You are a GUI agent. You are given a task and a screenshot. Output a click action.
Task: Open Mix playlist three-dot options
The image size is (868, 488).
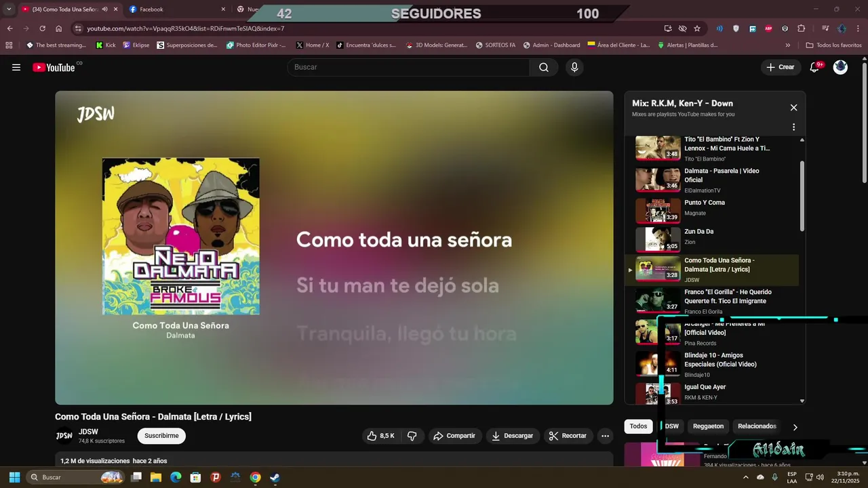pyautogui.click(x=793, y=127)
